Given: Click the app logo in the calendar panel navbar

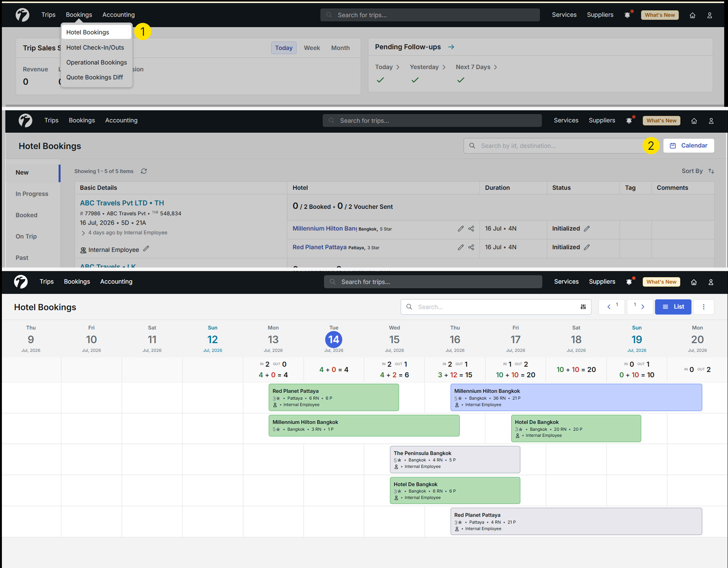Looking at the screenshot, I should [x=21, y=282].
